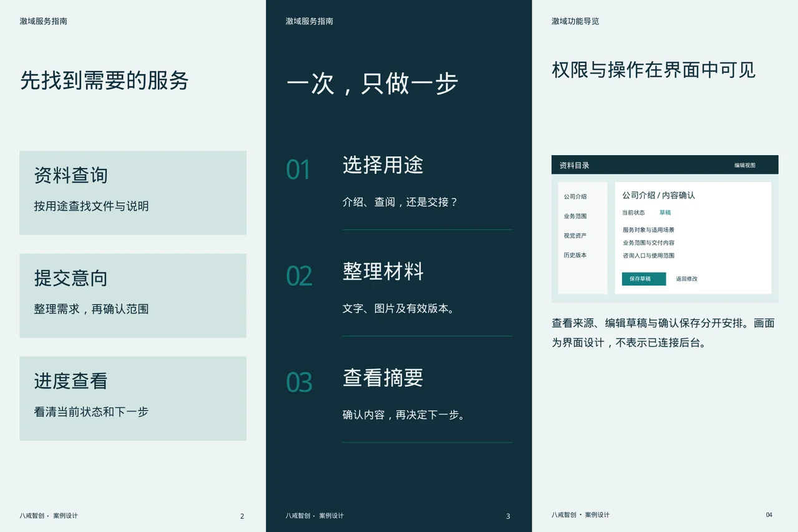Image resolution: width=798 pixels, height=532 pixels.
Task: Click the heading 一次，只做一步
Action: click(x=372, y=84)
